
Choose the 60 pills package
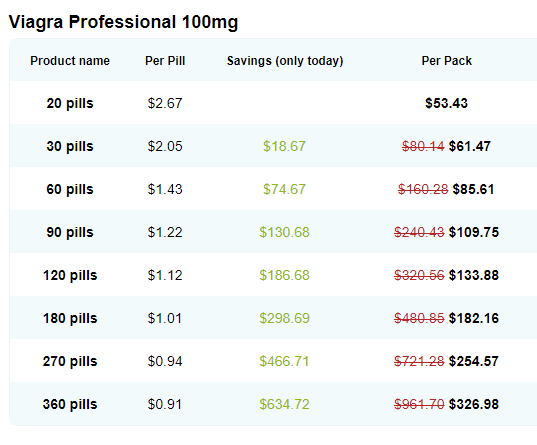pyautogui.click(x=70, y=189)
